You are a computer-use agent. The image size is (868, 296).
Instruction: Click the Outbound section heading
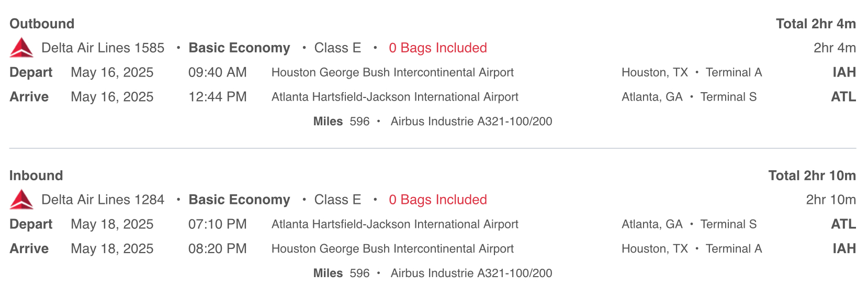42,24
